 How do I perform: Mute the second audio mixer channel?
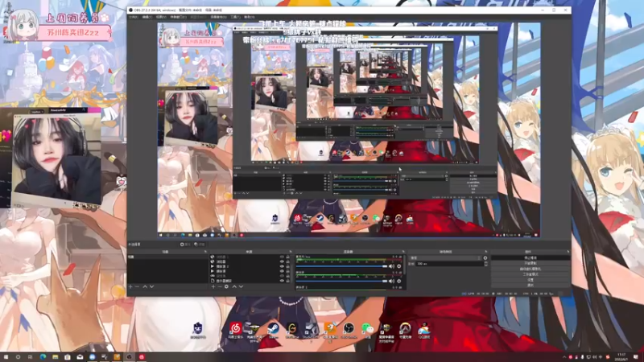coord(392,281)
